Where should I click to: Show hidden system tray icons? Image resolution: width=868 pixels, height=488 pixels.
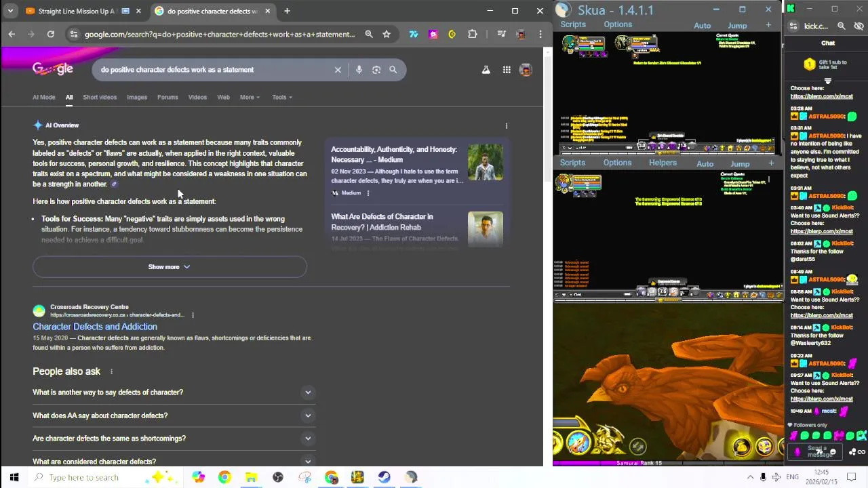coord(750,477)
